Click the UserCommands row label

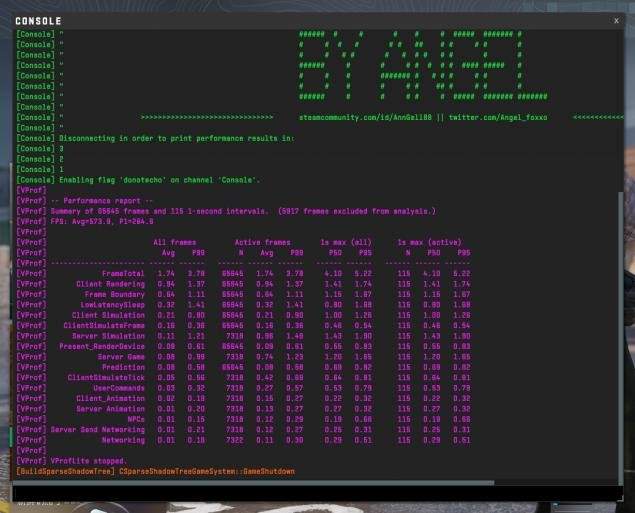click(x=119, y=388)
